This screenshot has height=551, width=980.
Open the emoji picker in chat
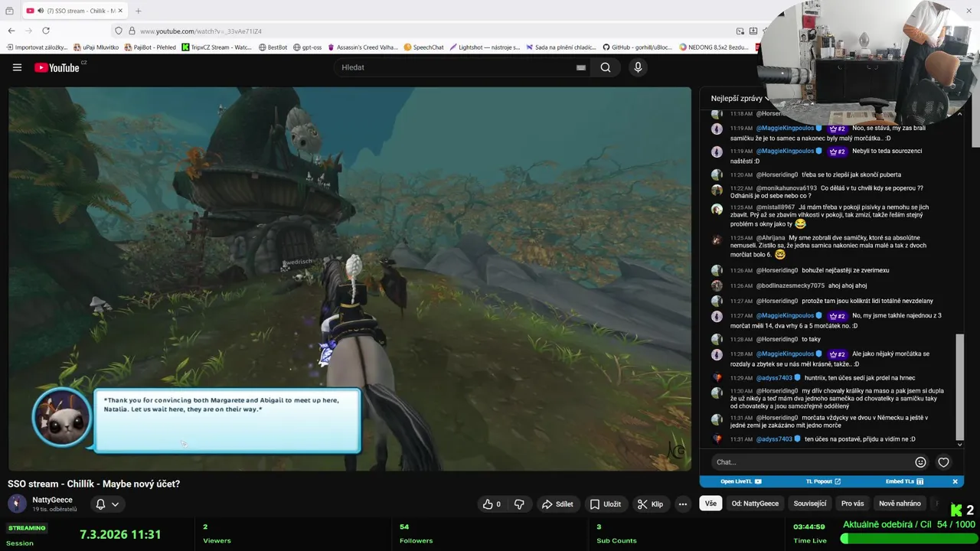coord(920,462)
